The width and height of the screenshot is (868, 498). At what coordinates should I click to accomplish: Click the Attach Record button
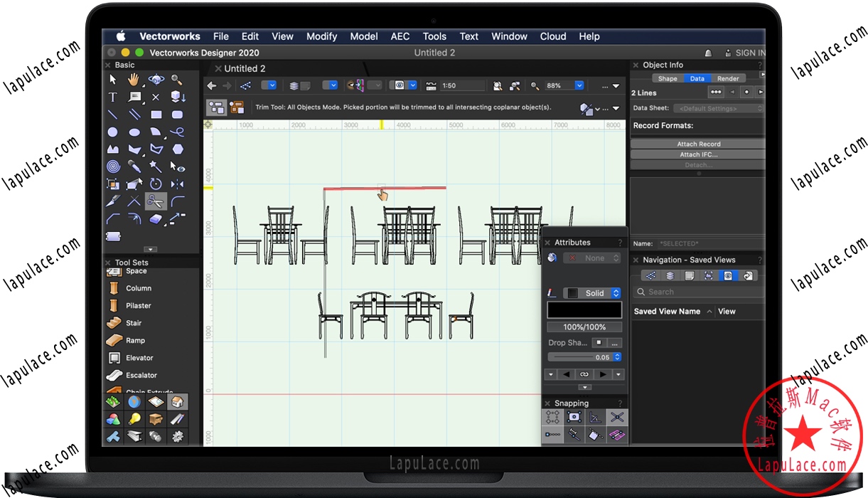(698, 144)
